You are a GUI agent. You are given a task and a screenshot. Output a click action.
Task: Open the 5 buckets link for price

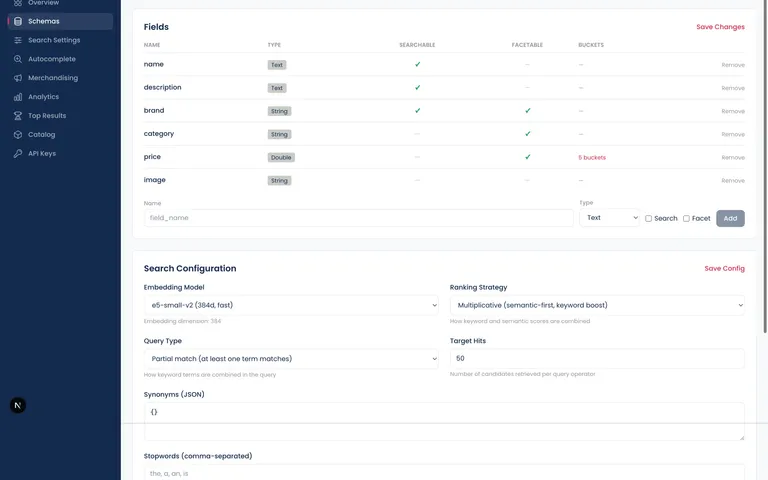point(592,157)
